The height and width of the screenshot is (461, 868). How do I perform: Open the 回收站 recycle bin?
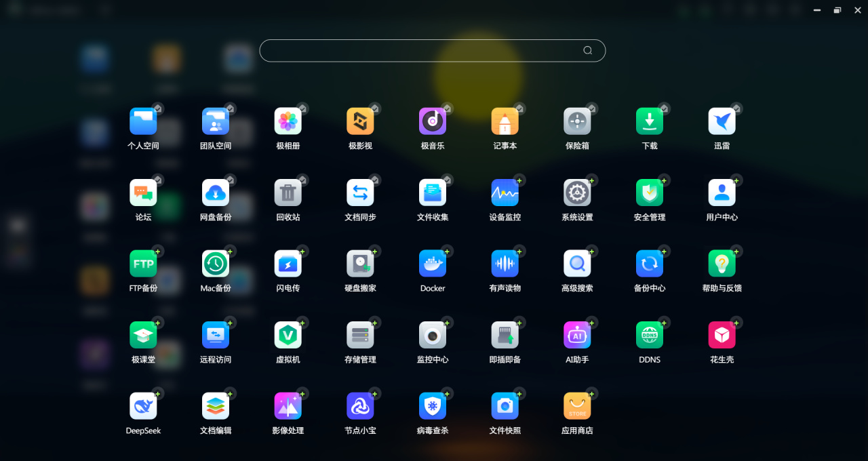(288, 193)
